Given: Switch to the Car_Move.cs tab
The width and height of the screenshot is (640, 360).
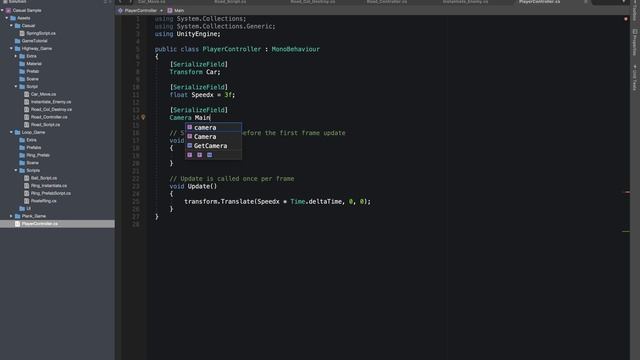Looking at the screenshot, I should tap(151, 2).
